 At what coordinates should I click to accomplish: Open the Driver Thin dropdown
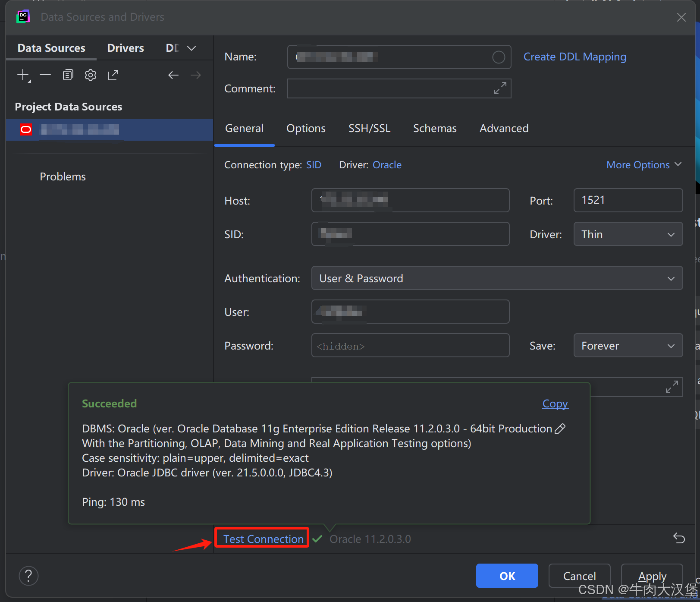coord(628,234)
